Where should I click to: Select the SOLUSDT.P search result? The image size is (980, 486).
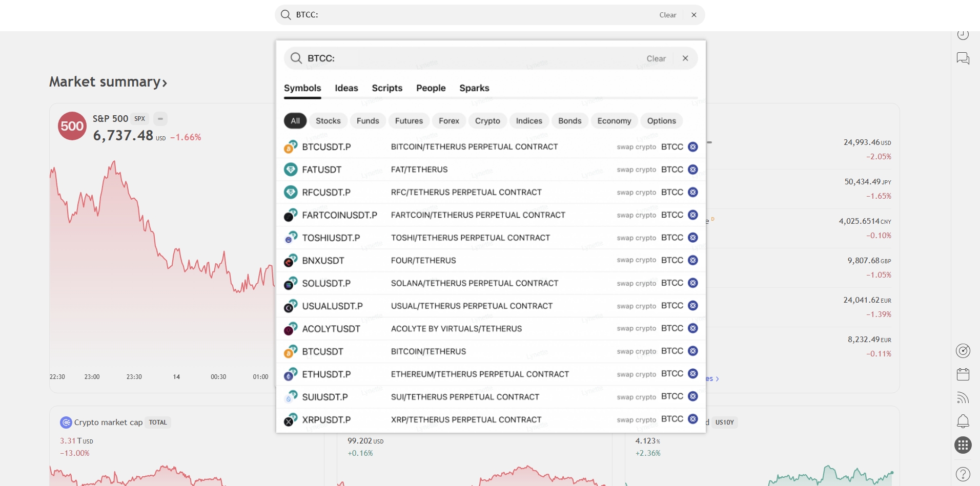pyautogui.click(x=326, y=283)
